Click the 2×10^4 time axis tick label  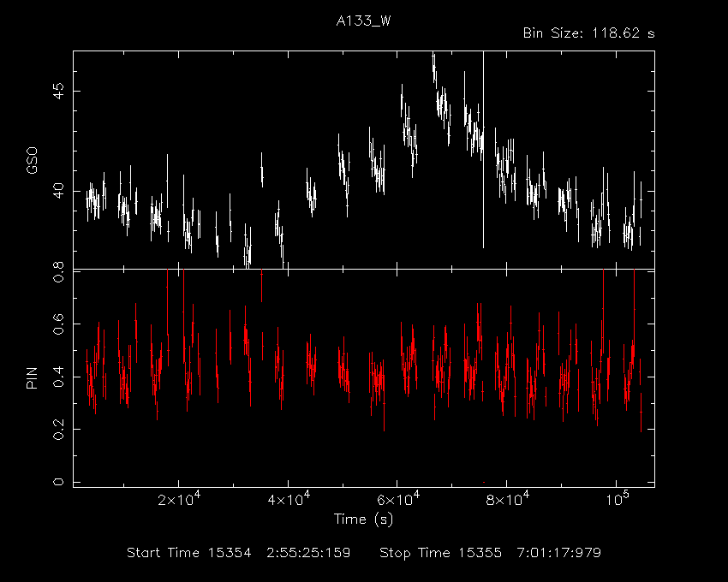(x=179, y=499)
